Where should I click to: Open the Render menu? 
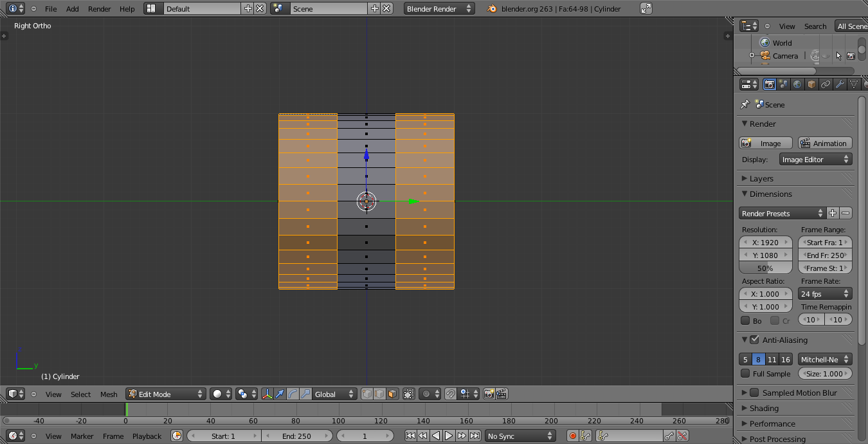point(100,8)
